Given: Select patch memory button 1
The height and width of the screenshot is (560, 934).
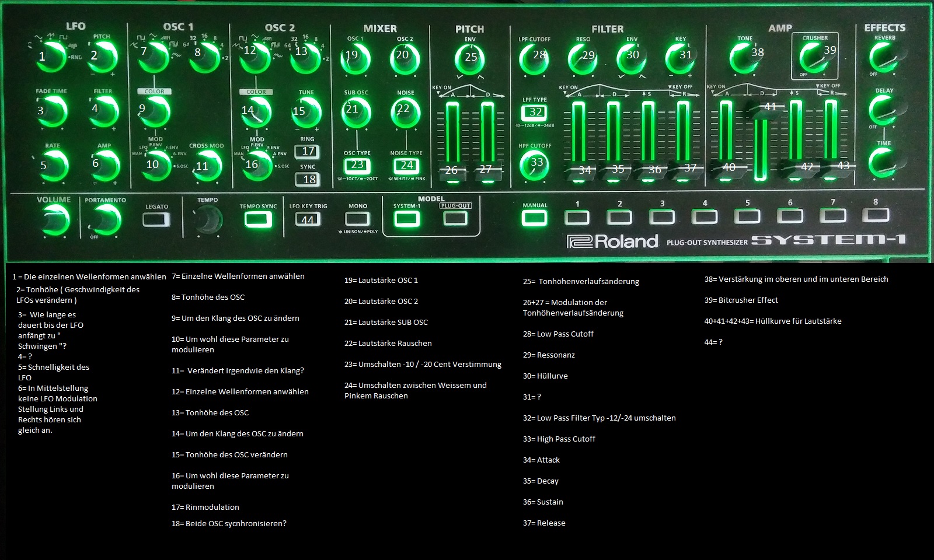Looking at the screenshot, I should pyautogui.click(x=577, y=218).
